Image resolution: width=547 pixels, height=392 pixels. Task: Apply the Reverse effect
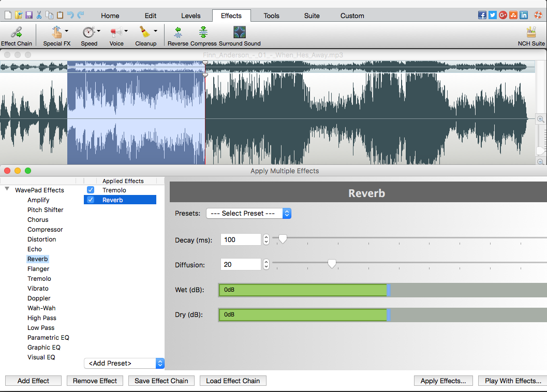pos(178,35)
